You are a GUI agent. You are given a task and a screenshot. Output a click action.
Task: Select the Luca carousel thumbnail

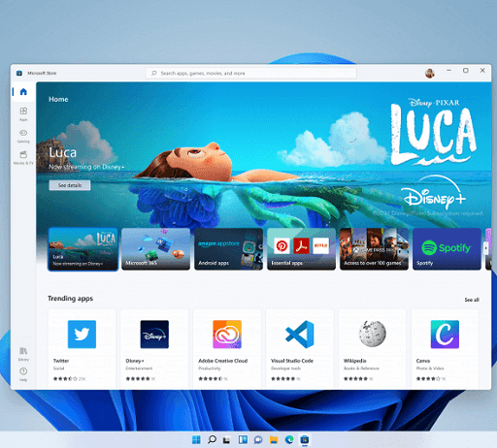click(83, 249)
